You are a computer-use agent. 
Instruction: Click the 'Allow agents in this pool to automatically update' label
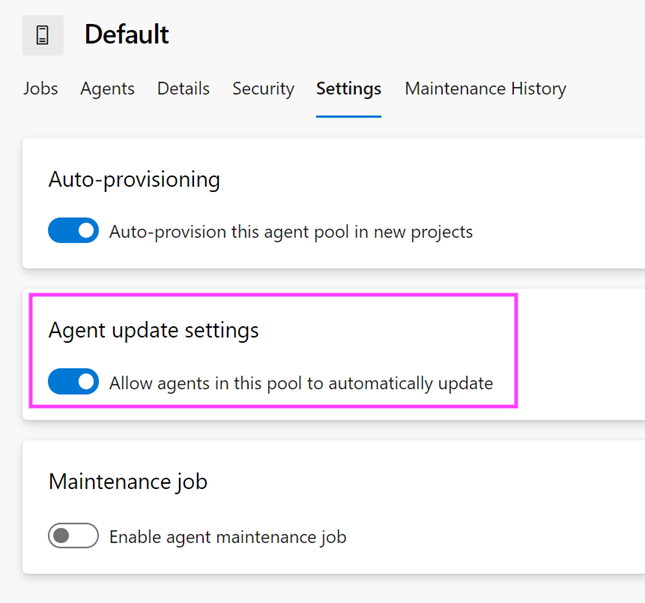pos(300,383)
